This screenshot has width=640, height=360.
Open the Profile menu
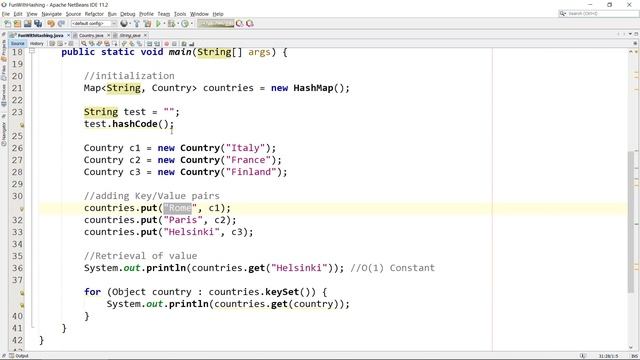pos(147,14)
